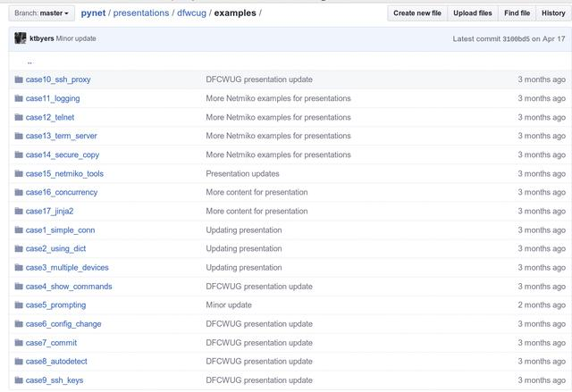Click folder icon for case11_logging
The image size is (572, 392).
click(x=19, y=98)
